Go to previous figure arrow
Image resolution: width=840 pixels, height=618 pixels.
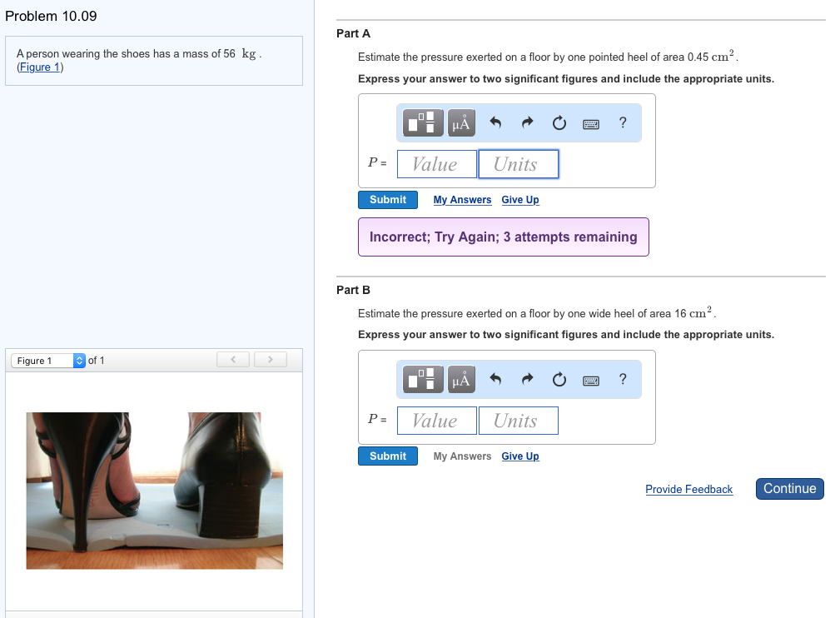tap(233, 360)
